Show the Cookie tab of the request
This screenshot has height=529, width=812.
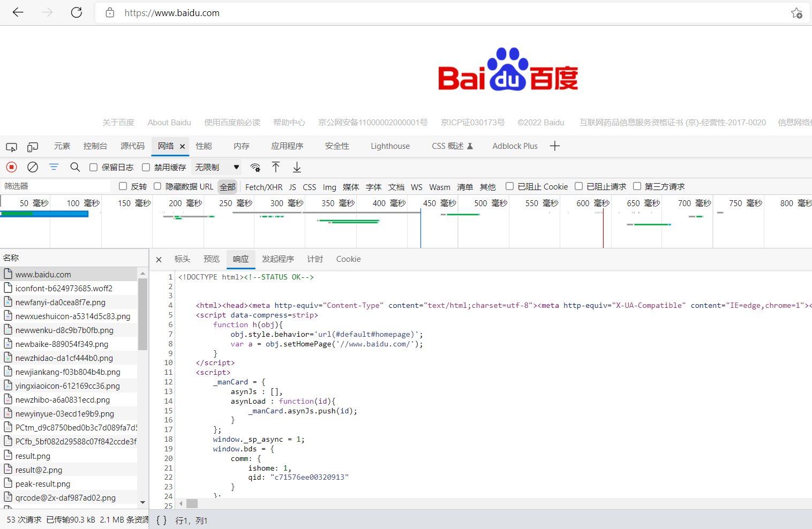tap(348, 259)
